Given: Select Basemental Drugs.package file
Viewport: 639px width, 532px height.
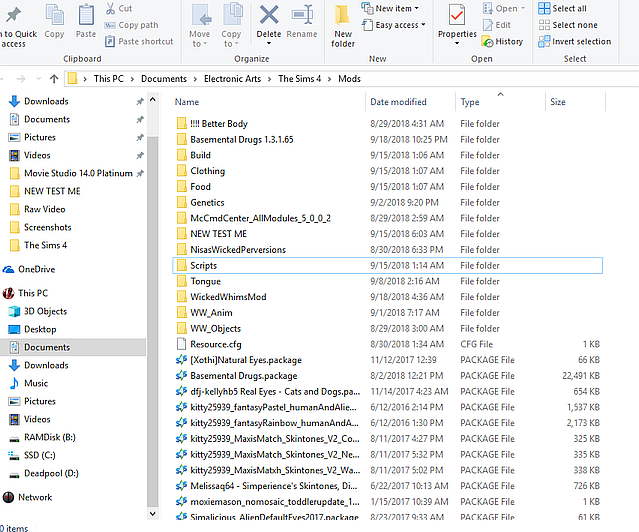Looking at the screenshot, I should (x=244, y=376).
